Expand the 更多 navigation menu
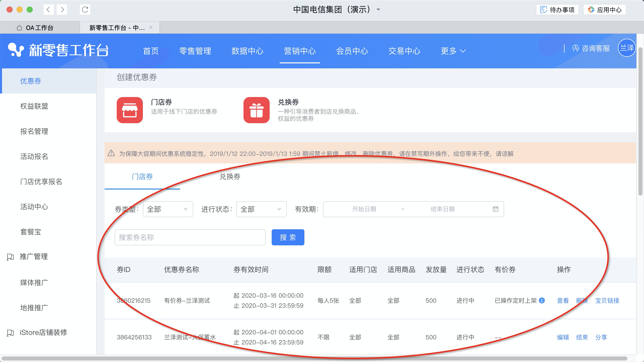The image size is (644, 362). [453, 51]
